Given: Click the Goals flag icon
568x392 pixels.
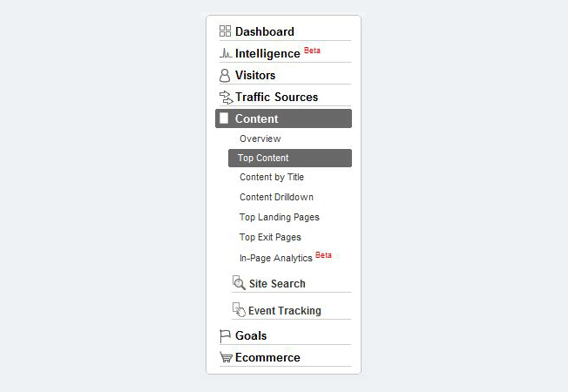Looking at the screenshot, I should [x=225, y=335].
